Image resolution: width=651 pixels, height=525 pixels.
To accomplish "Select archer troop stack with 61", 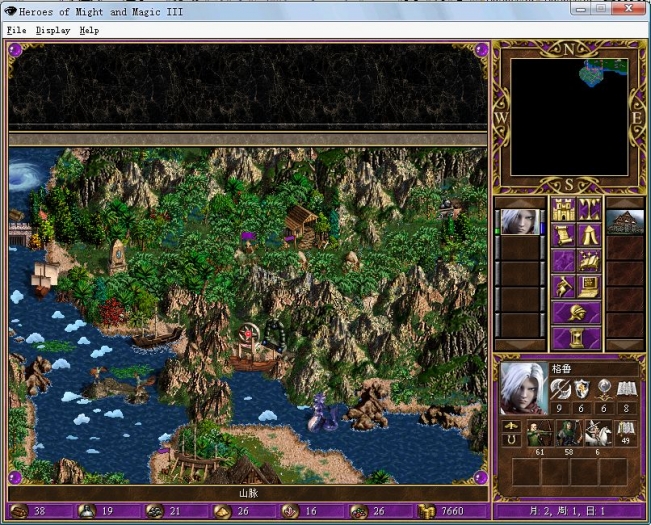I will 540,433.
